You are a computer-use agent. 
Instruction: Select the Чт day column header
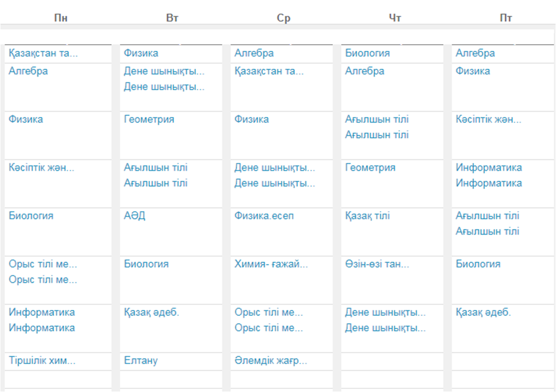tap(394, 18)
